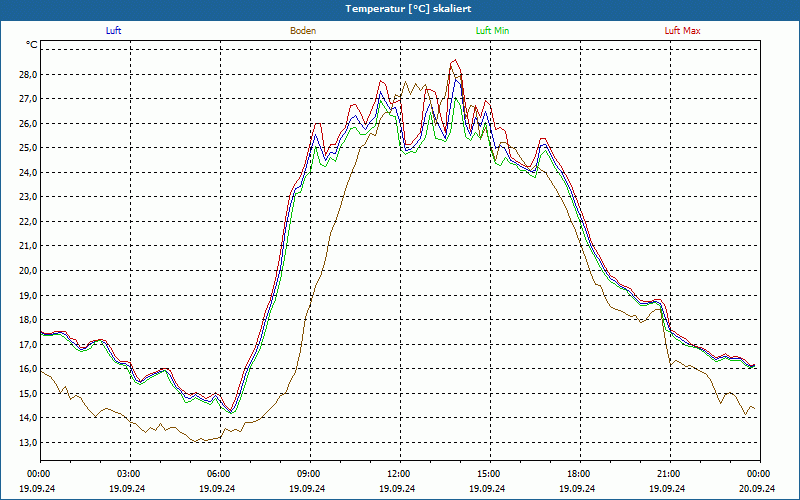
Task: Select the green 'Luft Min' legend label
Action: [x=492, y=31]
